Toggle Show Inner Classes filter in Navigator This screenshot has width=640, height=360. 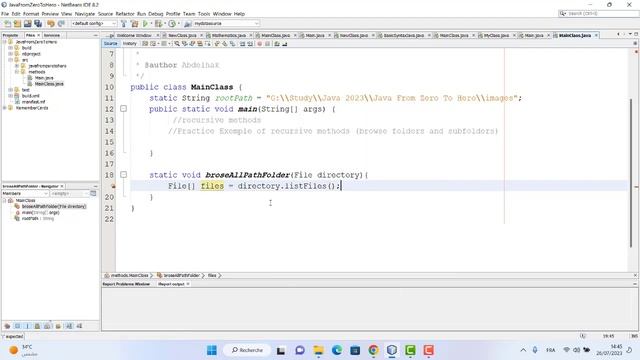coord(47,326)
